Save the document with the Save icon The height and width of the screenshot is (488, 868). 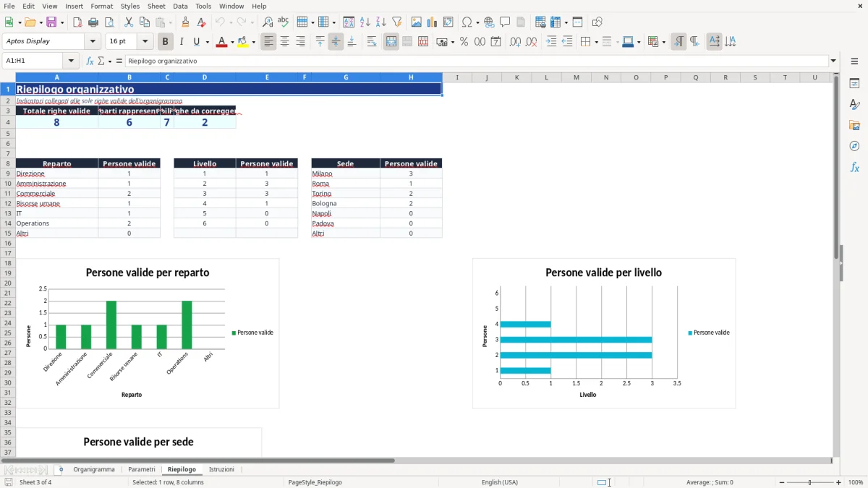point(51,22)
